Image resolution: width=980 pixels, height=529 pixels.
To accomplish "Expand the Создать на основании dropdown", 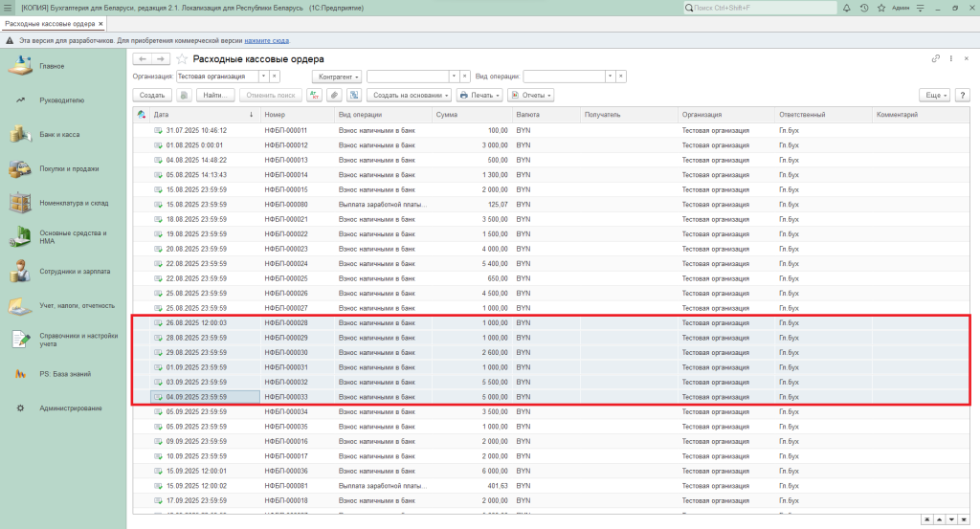I will click(x=410, y=96).
